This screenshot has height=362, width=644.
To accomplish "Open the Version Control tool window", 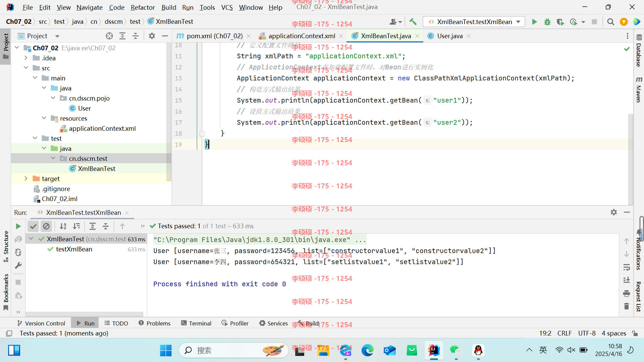I will pos(41,323).
